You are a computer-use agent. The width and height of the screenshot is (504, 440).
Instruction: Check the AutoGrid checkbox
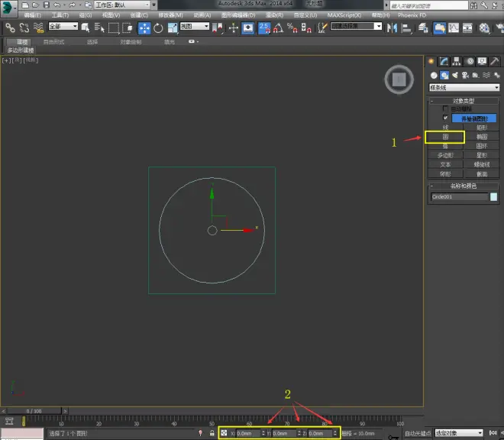pos(445,108)
